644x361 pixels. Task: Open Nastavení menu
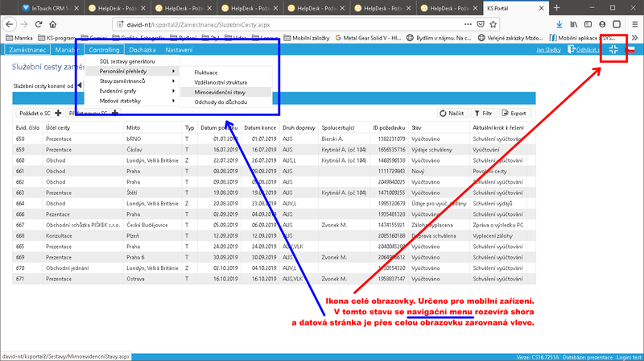pyautogui.click(x=179, y=50)
